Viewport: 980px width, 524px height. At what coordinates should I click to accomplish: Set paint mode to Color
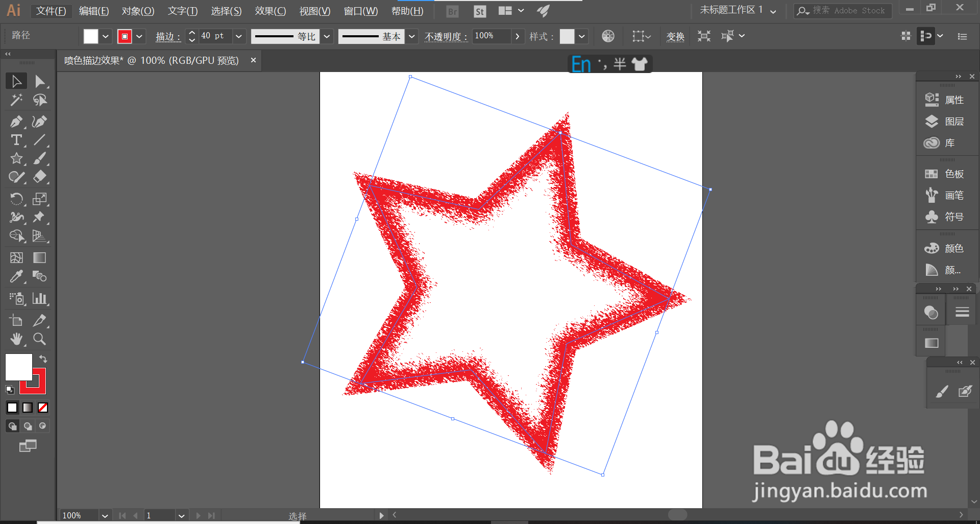point(12,408)
